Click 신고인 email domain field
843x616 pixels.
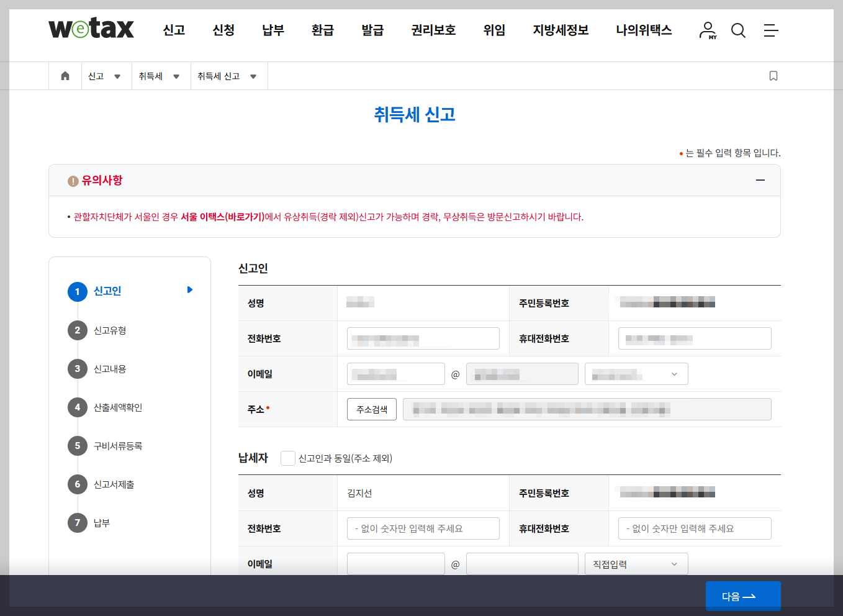pyautogui.click(x=522, y=374)
